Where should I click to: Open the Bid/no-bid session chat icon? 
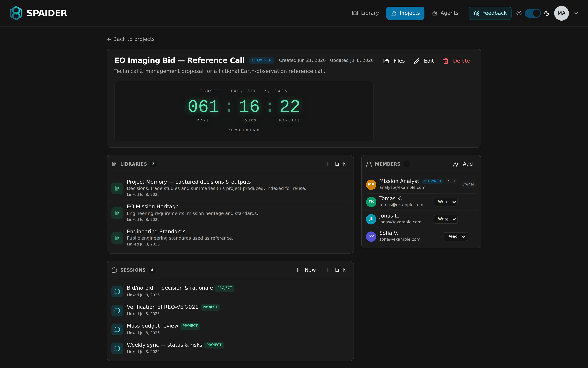(x=117, y=291)
